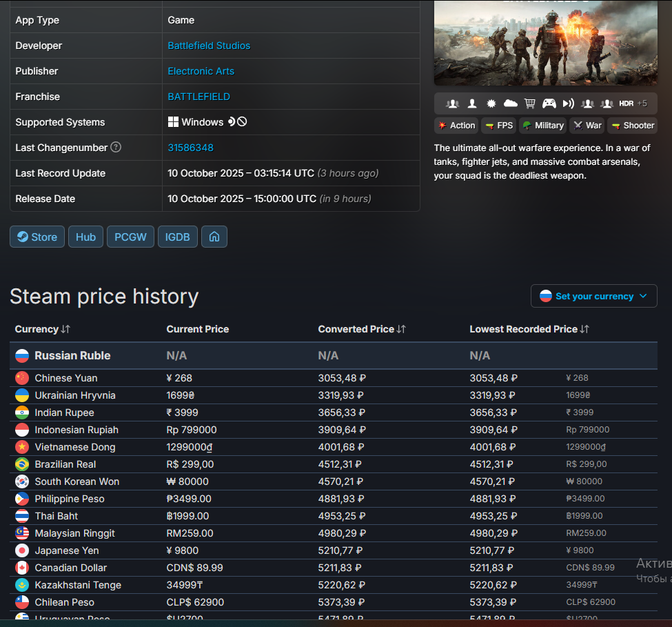Click the Steam Cloud icon
The image size is (672, 627).
click(511, 103)
